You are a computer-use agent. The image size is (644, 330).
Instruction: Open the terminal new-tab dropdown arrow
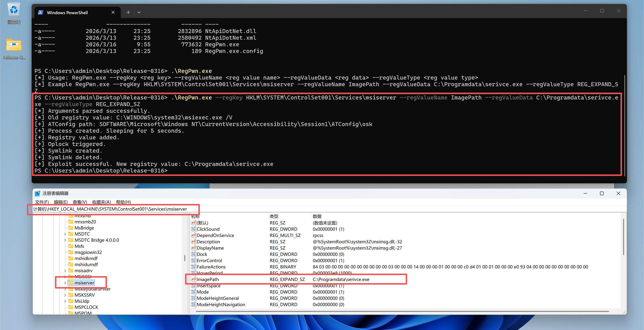coord(139,12)
